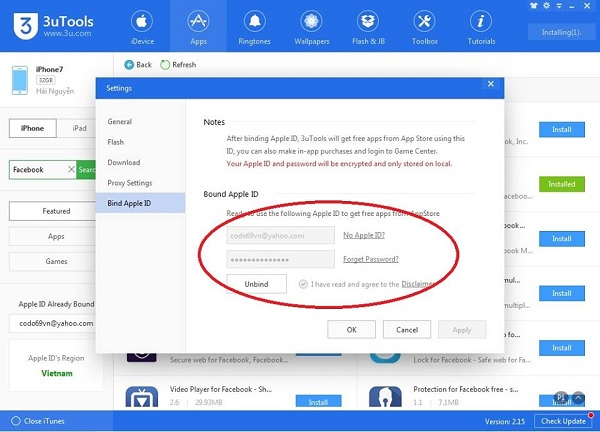Click the Back arrow icon
Viewport: 600px width, 432px height.
tap(129, 65)
